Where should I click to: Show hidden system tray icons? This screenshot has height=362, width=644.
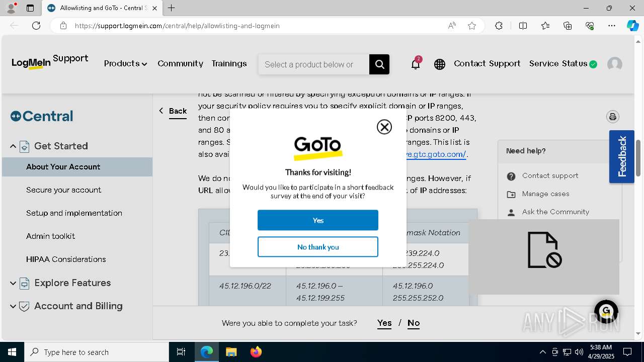[x=542, y=352]
